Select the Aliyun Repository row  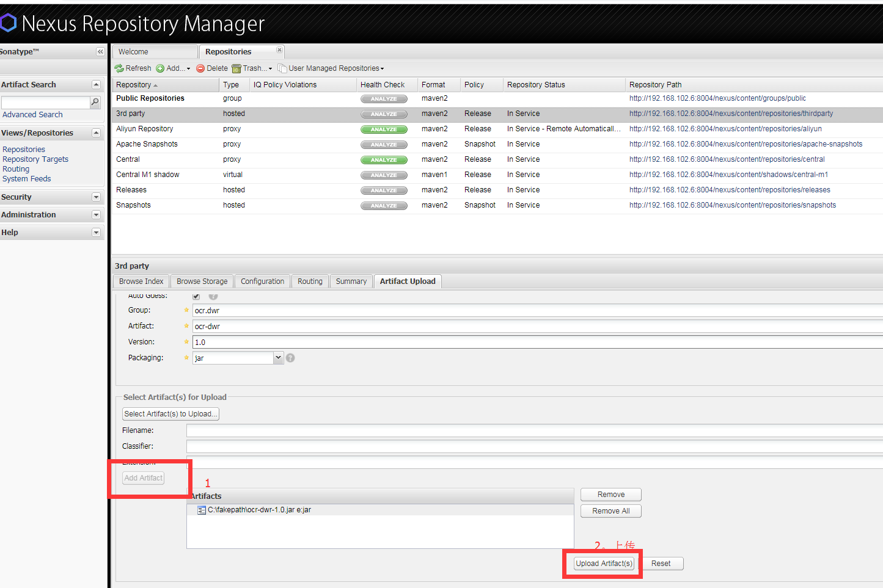(x=497, y=129)
